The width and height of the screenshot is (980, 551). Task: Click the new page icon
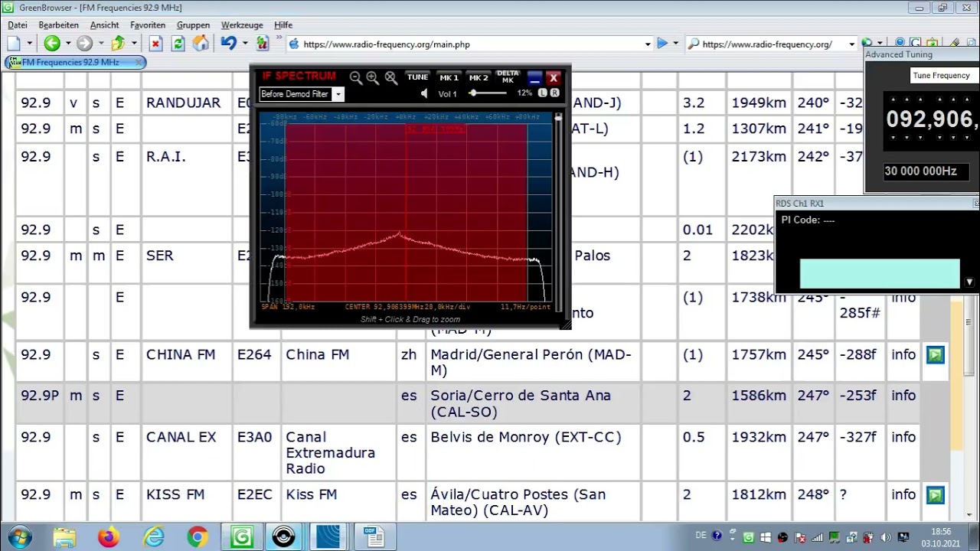[13, 44]
